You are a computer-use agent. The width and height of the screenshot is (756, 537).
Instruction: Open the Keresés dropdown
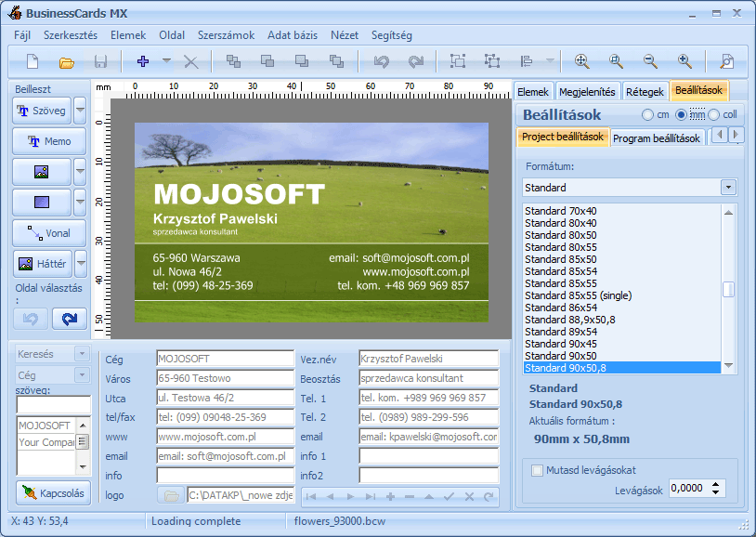(x=83, y=354)
